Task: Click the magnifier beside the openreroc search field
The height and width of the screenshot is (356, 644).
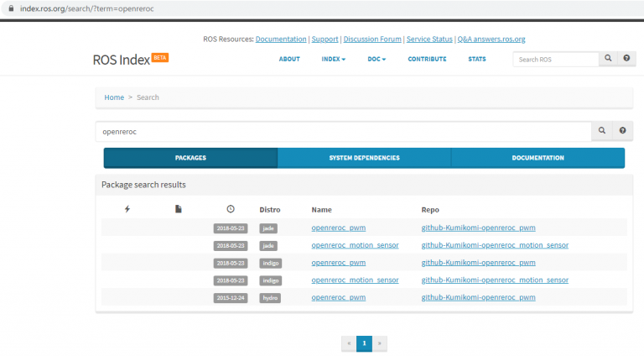Action: (601, 131)
